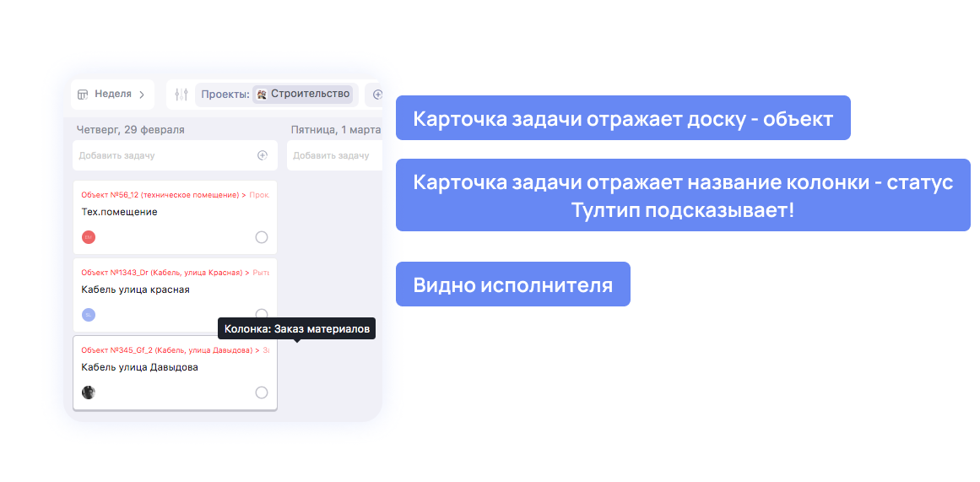The width and height of the screenshot is (980, 482).
Task: Expand the Неделя view chevron
Action: coord(142,95)
